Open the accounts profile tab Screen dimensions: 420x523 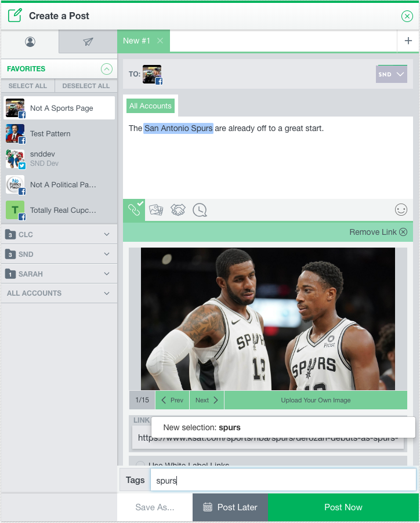click(30, 42)
